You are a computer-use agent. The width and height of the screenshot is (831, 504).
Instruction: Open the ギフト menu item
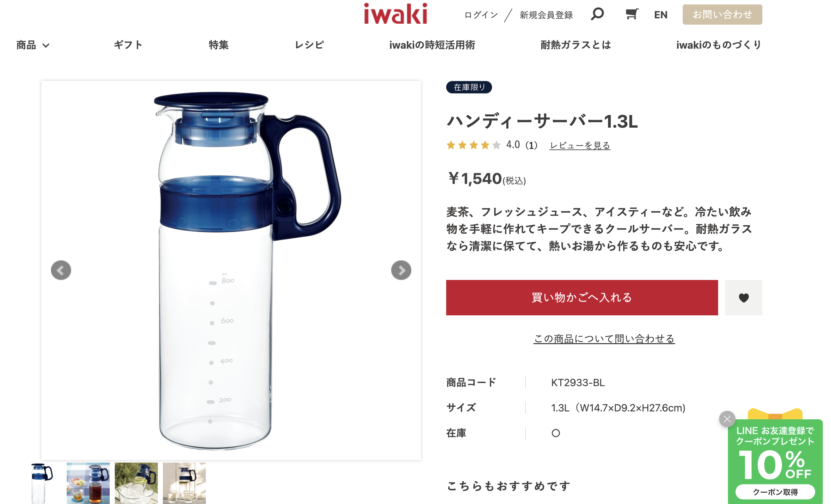[128, 45]
